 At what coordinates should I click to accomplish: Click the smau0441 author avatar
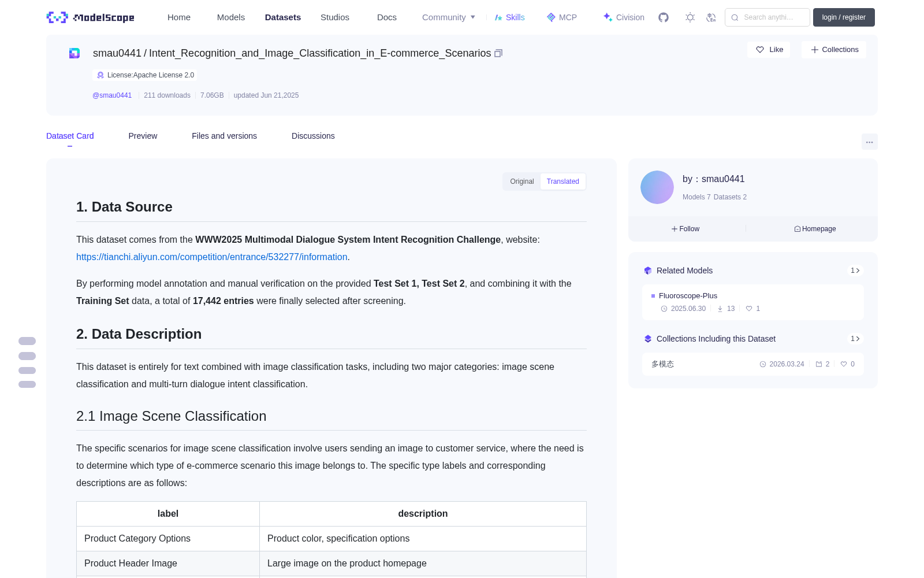tap(657, 187)
